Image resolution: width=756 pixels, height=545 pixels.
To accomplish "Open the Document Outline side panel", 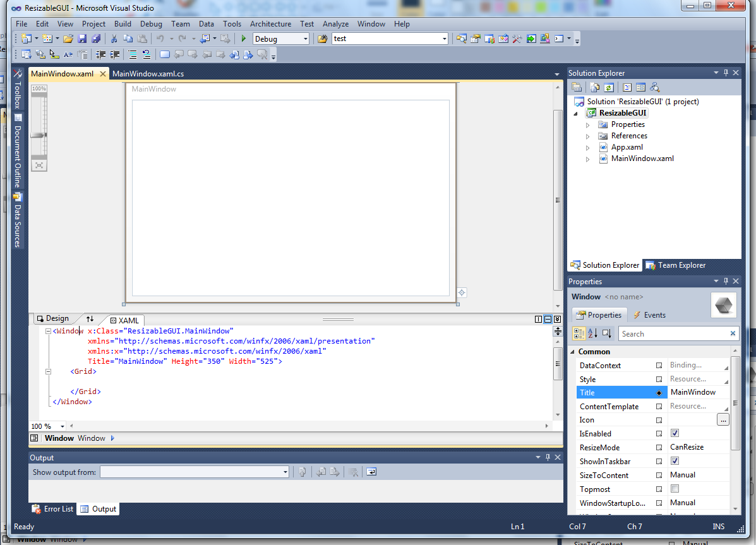I will tap(18, 151).
